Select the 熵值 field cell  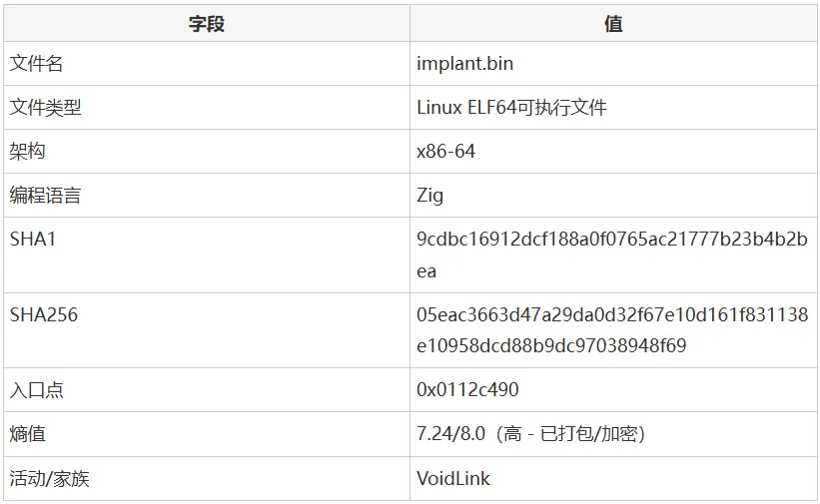point(207,434)
